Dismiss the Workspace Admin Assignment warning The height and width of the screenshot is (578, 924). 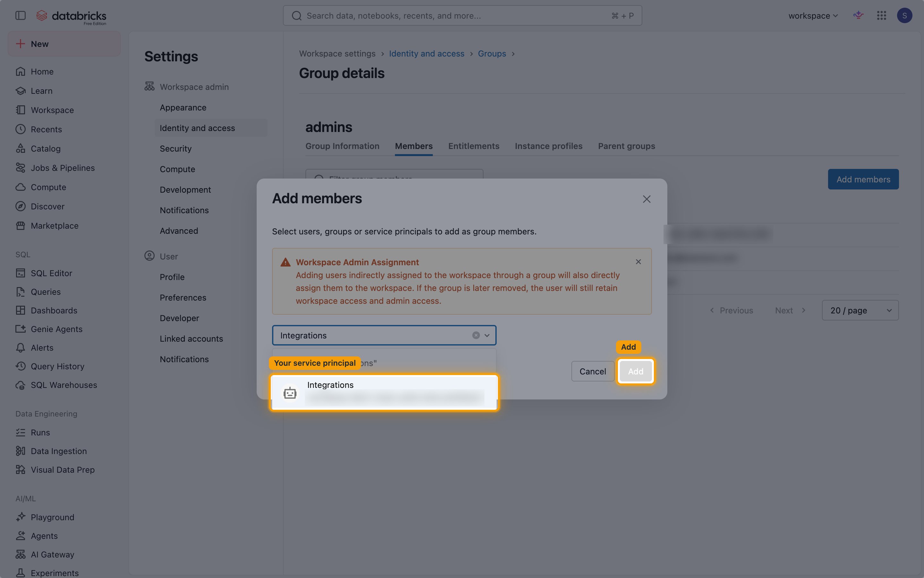point(638,262)
